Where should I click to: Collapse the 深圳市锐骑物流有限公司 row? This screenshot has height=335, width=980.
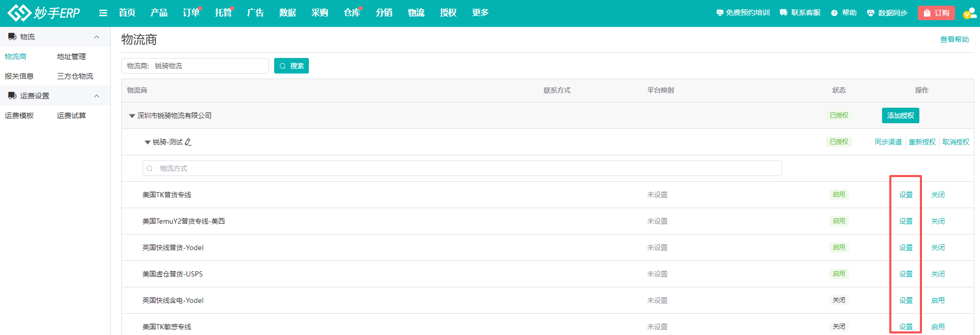132,116
